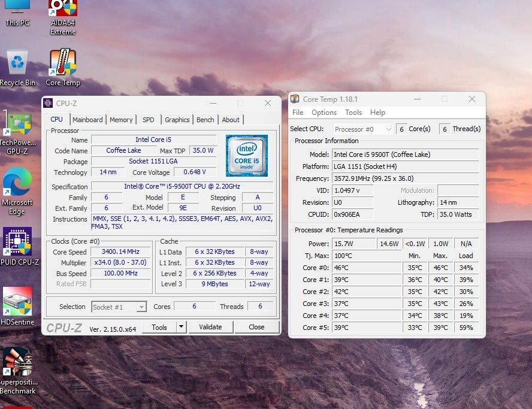
Task: Click the Level 3 cache value 9 MBytes
Action: pos(214,284)
